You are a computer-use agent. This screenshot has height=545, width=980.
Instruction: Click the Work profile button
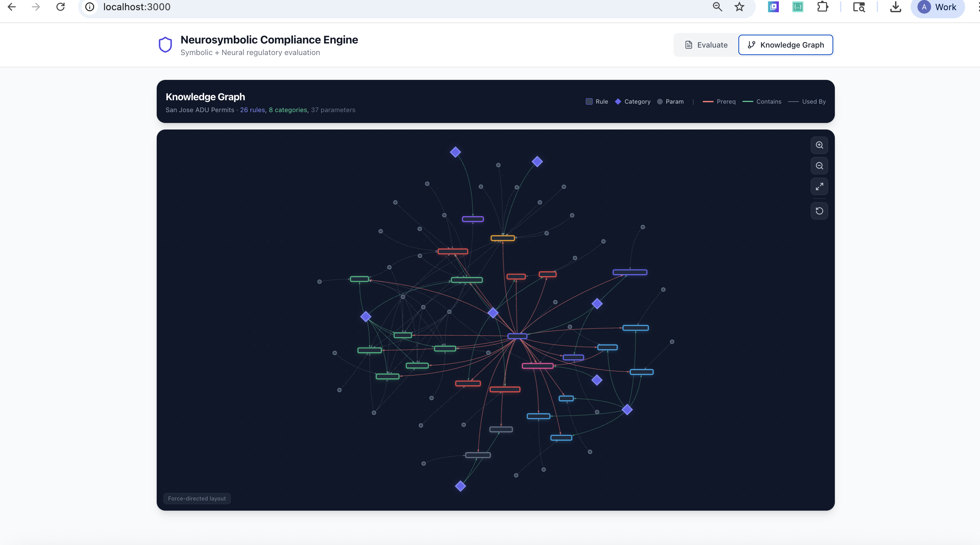coord(938,7)
